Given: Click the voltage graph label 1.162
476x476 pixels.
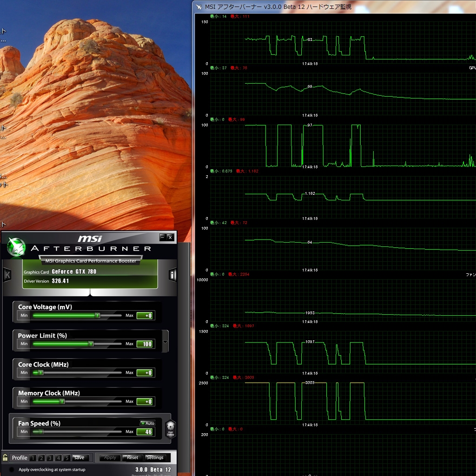Looking at the screenshot, I should click(310, 193).
